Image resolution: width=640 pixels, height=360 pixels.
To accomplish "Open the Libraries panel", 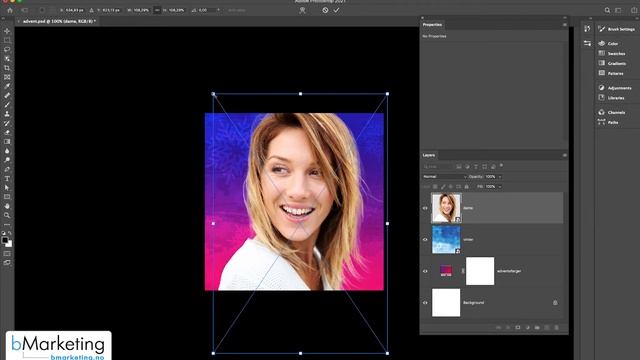I will click(x=611, y=98).
